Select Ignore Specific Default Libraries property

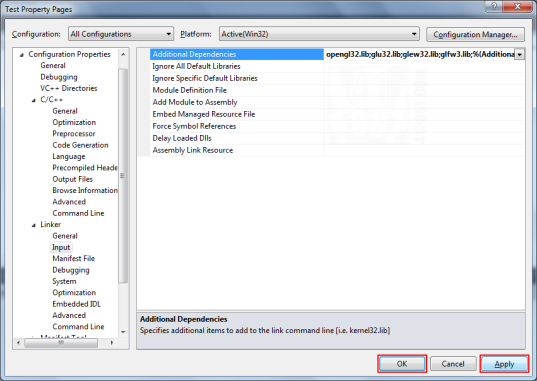click(205, 78)
